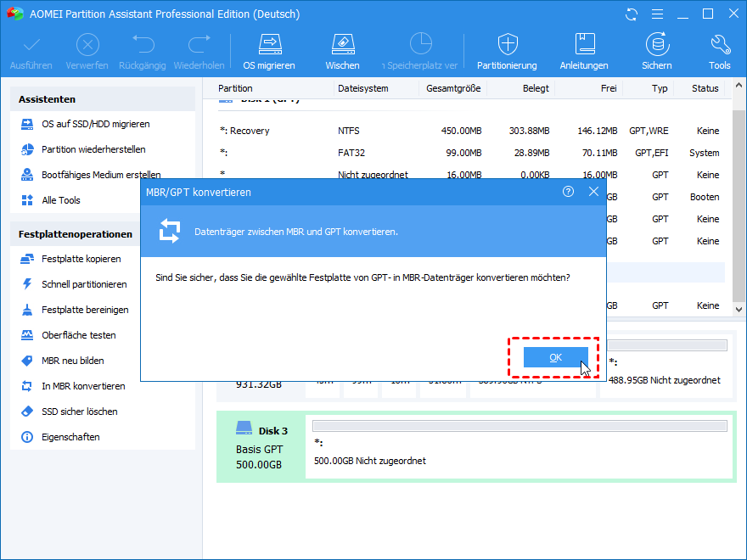Screen dimensions: 747x560
Task: Click the partition list scrollbar up arrow
Action: [739, 86]
